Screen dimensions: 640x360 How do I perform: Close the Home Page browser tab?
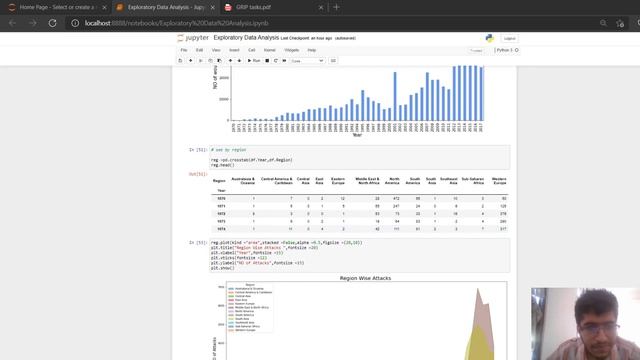coord(104,7)
